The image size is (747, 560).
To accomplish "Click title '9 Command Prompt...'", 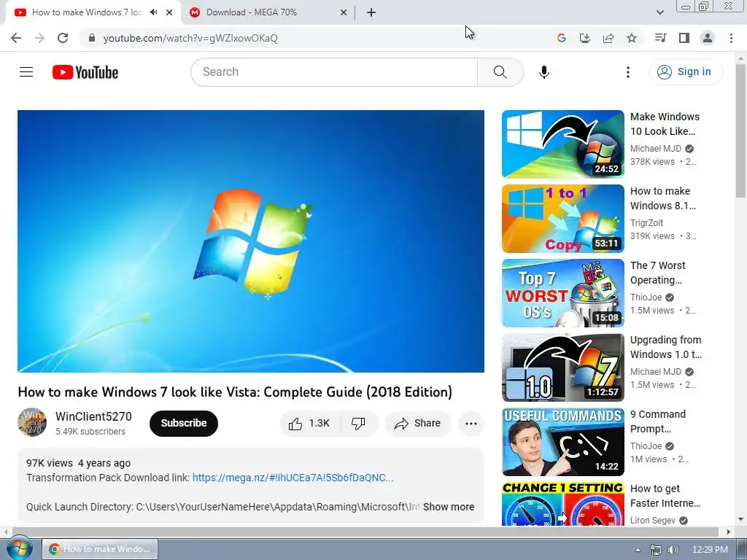I will (658, 421).
